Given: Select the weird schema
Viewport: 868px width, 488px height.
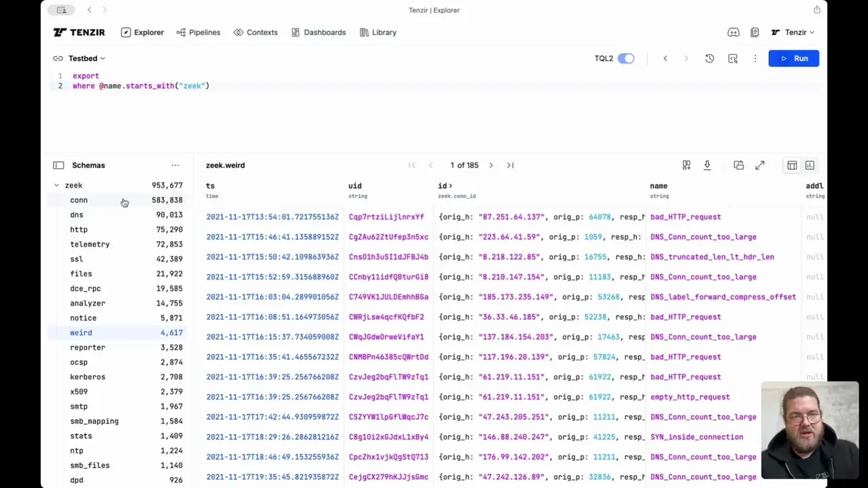Looking at the screenshot, I should pyautogui.click(x=118, y=333).
